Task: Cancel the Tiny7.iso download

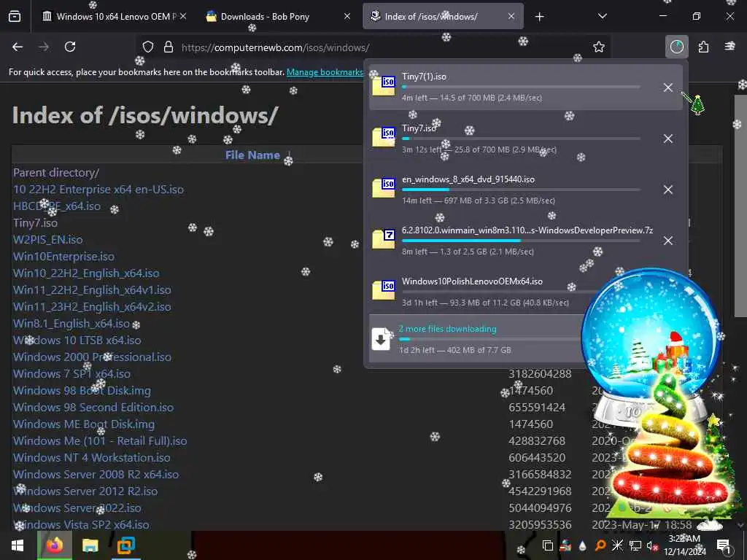Action: [x=668, y=139]
